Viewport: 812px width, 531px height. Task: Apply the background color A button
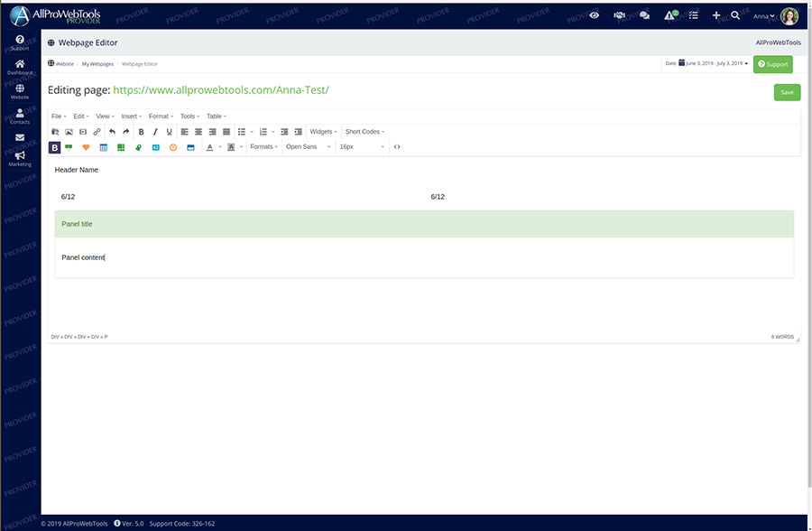point(231,147)
